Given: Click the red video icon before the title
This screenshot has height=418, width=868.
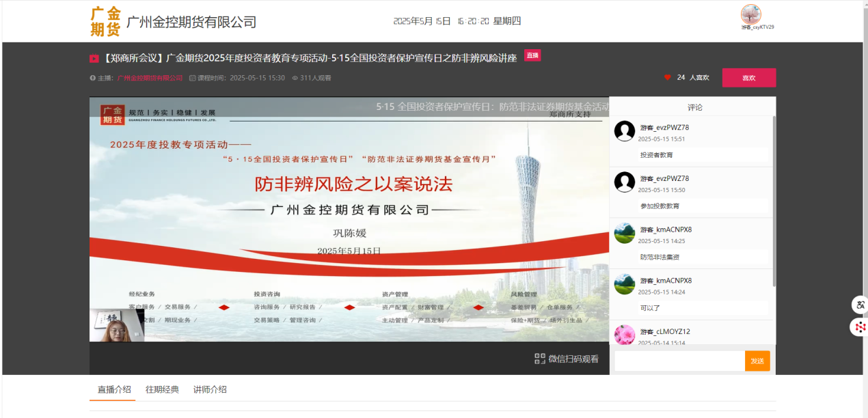Looking at the screenshot, I should click(x=94, y=58).
